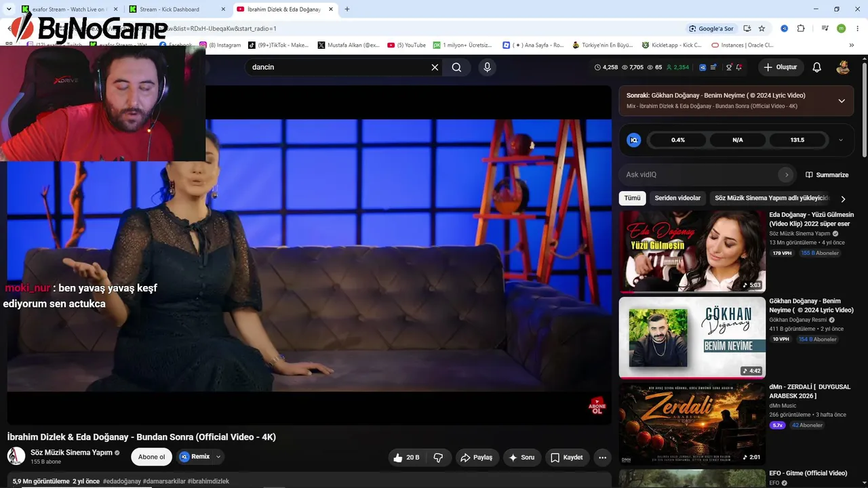
Task: Open YouTube notifications bell
Action: click(x=816, y=67)
